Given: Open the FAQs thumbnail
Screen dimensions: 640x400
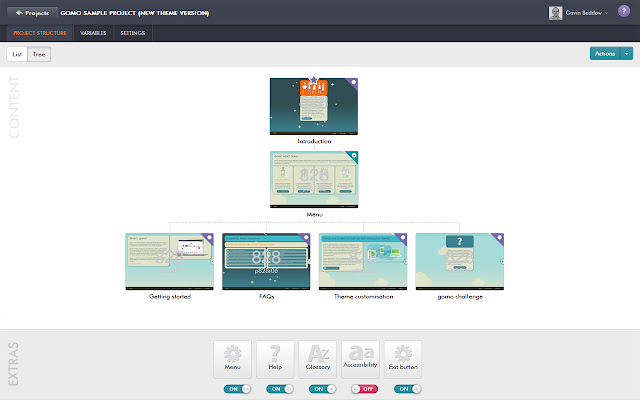Looking at the screenshot, I should click(x=266, y=262).
